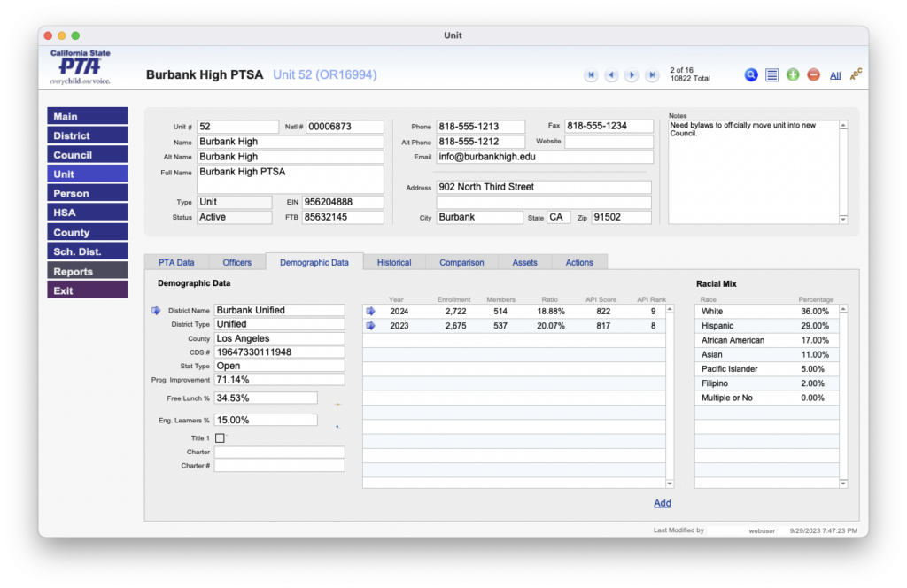Click the Email input field
Screen dimensions: 907x588
[545, 157]
